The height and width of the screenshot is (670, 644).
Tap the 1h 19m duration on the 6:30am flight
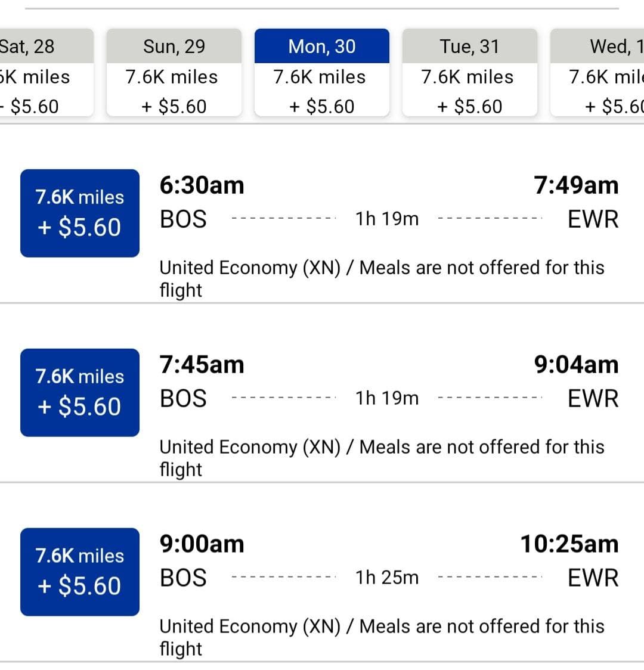pyautogui.click(x=387, y=219)
